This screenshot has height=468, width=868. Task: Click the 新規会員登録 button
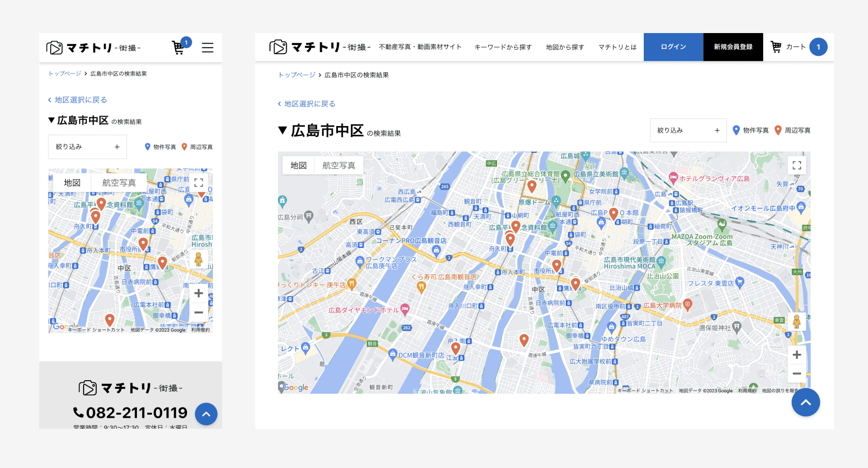tap(733, 47)
